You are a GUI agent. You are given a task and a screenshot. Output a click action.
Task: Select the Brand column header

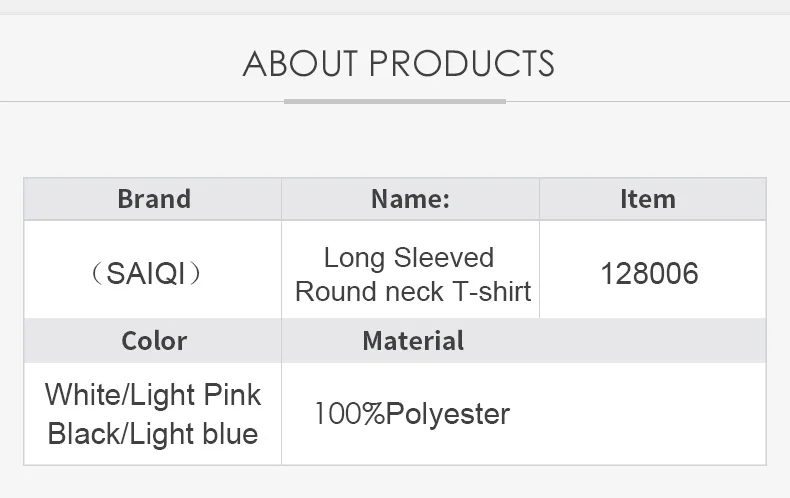153,199
